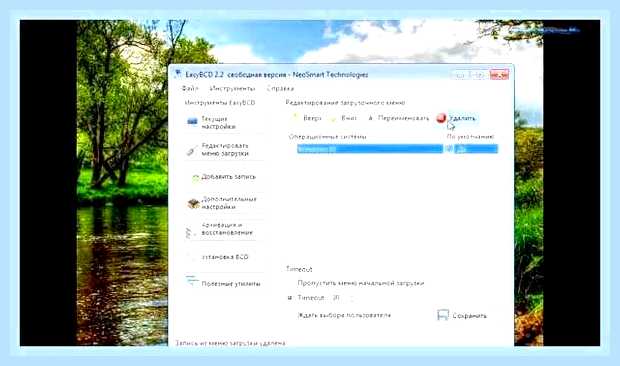The height and width of the screenshot is (366, 620).
Task: Open Полезные утилиты in the sidebar
Action: [x=224, y=283]
